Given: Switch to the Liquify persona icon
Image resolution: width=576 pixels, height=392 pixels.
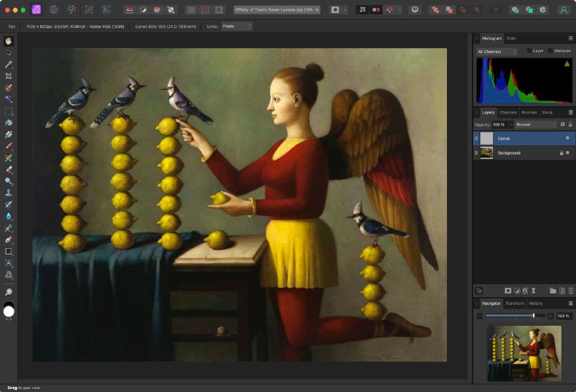Looking at the screenshot, I should tap(53, 9).
